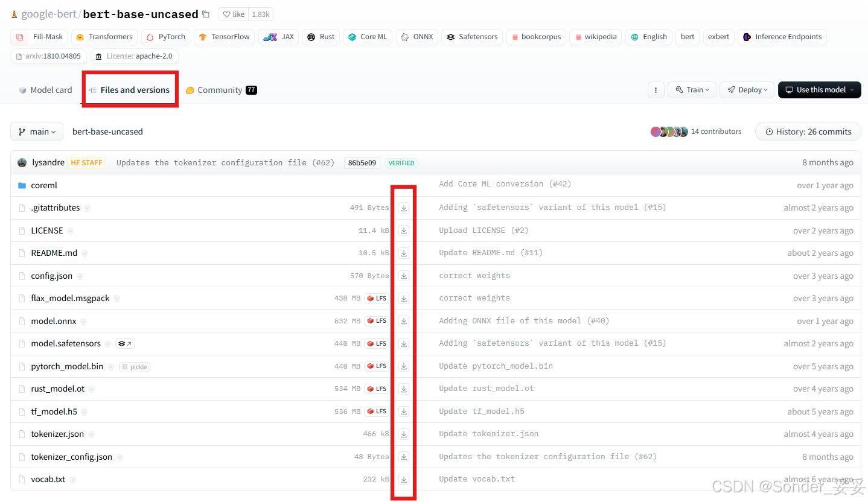Viewport: 868px width, 502px height.
Task: Click the Core ML tag
Action: [x=368, y=37]
